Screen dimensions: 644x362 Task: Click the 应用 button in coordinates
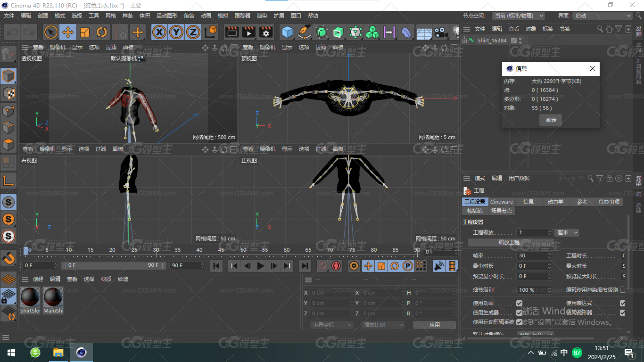434,325
